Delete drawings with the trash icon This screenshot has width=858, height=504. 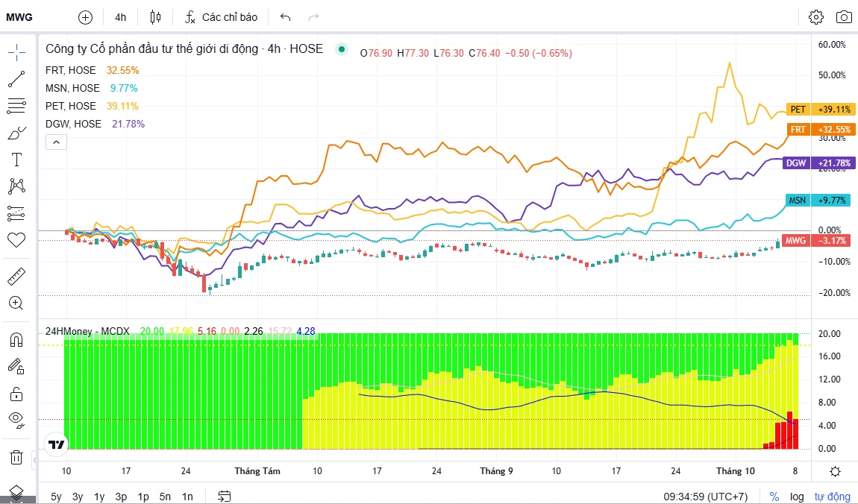coord(16,457)
